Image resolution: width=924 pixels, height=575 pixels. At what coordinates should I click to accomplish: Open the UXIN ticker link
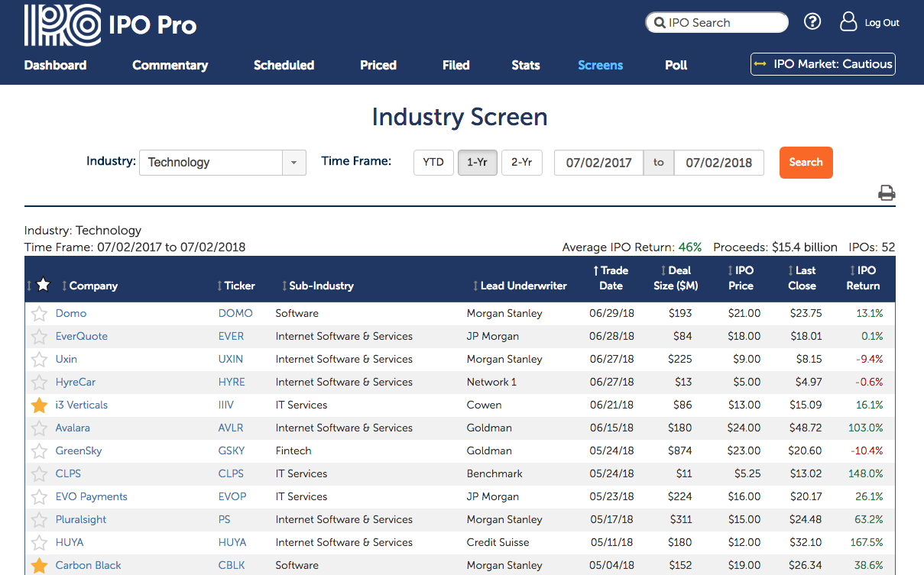coord(231,359)
